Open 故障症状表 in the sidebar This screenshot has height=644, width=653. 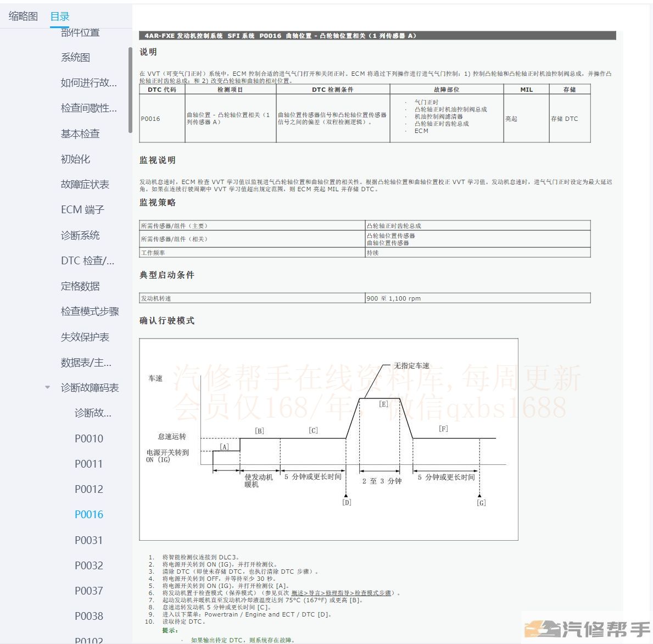click(85, 185)
